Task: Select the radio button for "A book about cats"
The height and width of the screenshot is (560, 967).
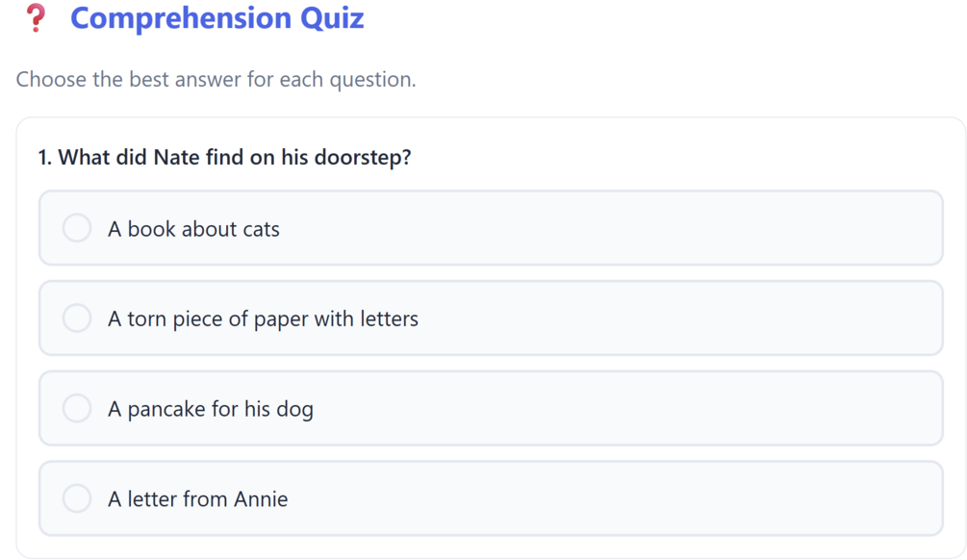Action: click(x=77, y=228)
